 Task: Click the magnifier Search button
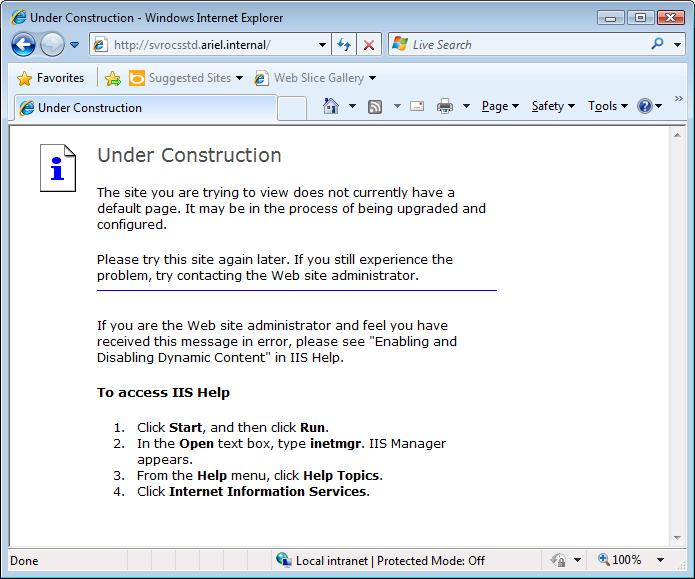(657, 44)
